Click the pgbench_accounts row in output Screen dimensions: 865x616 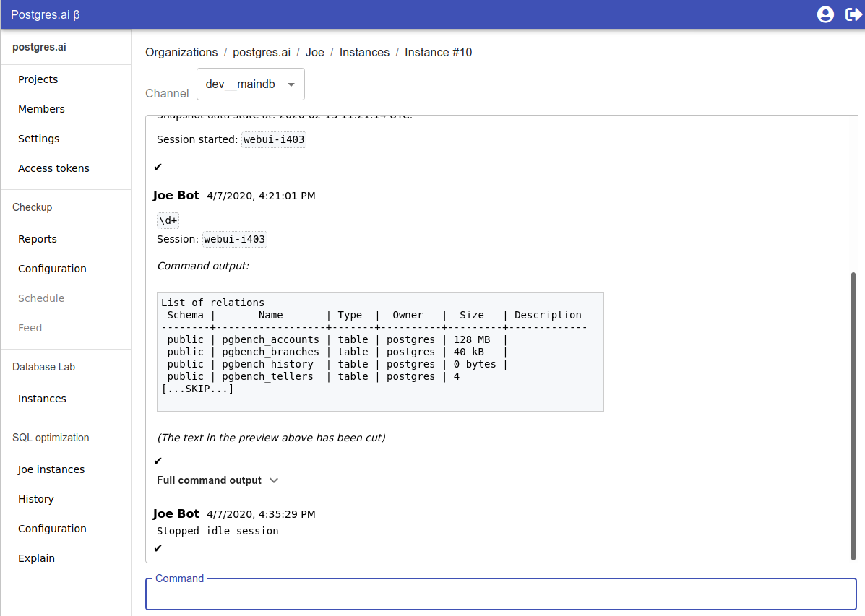[337, 339]
